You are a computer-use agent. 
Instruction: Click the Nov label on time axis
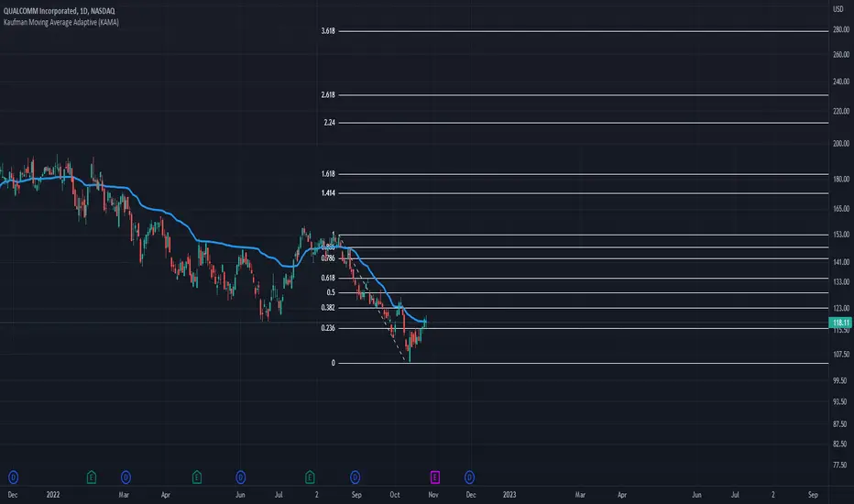[433, 495]
